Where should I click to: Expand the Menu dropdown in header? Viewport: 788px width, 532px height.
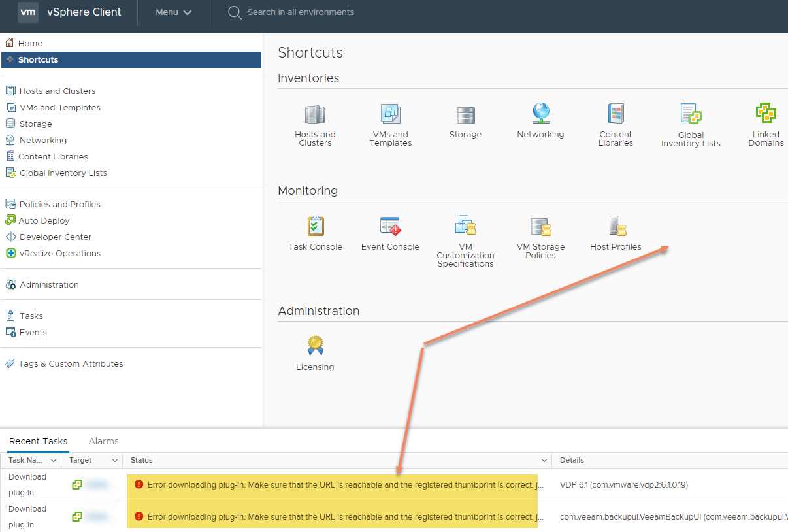[x=174, y=12]
